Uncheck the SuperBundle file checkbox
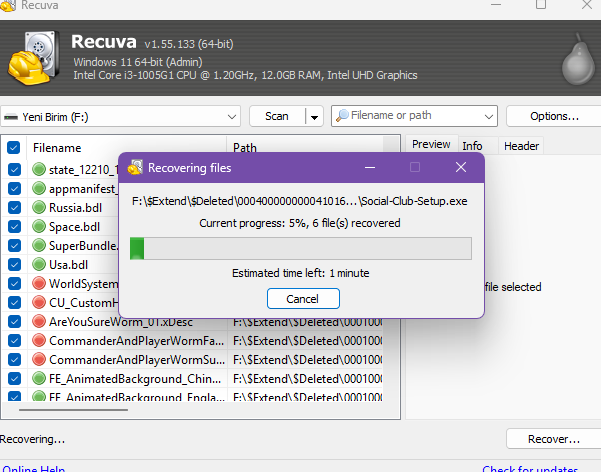601x472 pixels. [x=15, y=245]
